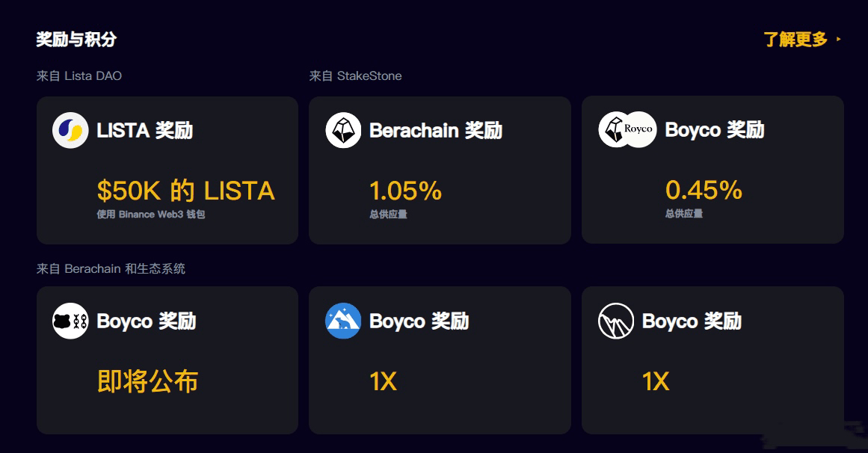Open the LISTA 奖励 card title
This screenshot has width=868, height=453.
[x=144, y=131]
